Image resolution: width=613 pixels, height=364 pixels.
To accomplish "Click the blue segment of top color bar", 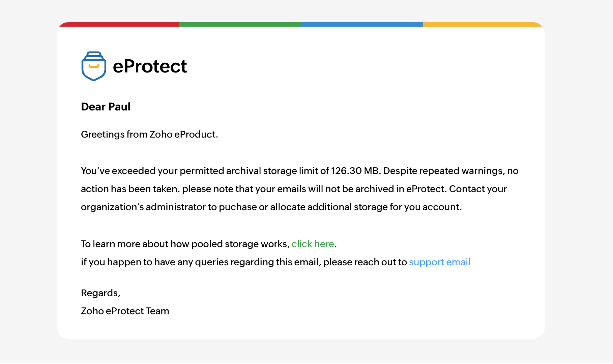I will (361, 24).
